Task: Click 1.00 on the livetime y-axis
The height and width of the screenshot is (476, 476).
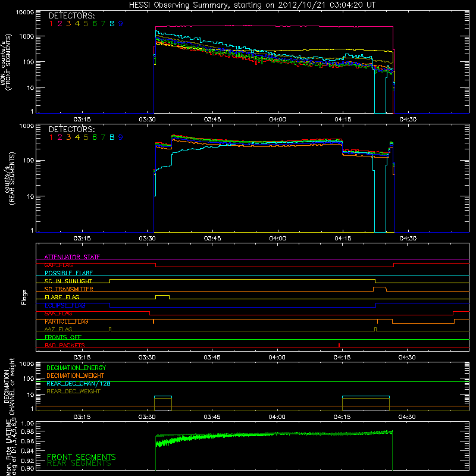Action: pyautogui.click(x=27, y=424)
